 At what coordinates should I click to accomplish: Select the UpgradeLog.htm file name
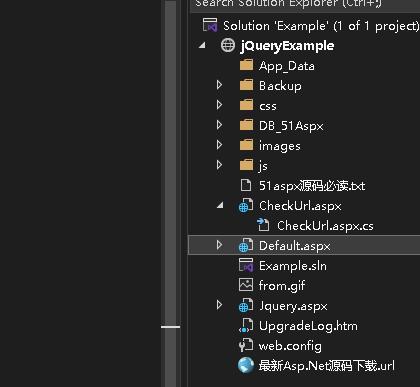308,326
